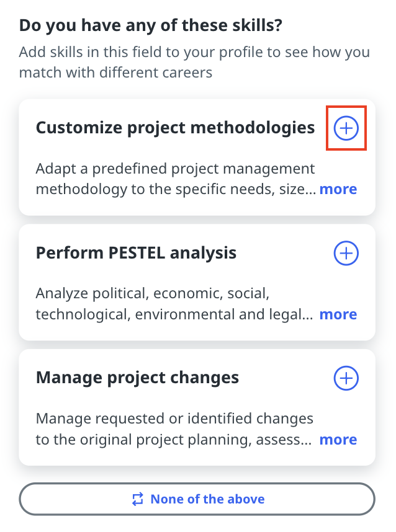
Task: Click the 'to the original project planning' line
Action: (x=174, y=440)
